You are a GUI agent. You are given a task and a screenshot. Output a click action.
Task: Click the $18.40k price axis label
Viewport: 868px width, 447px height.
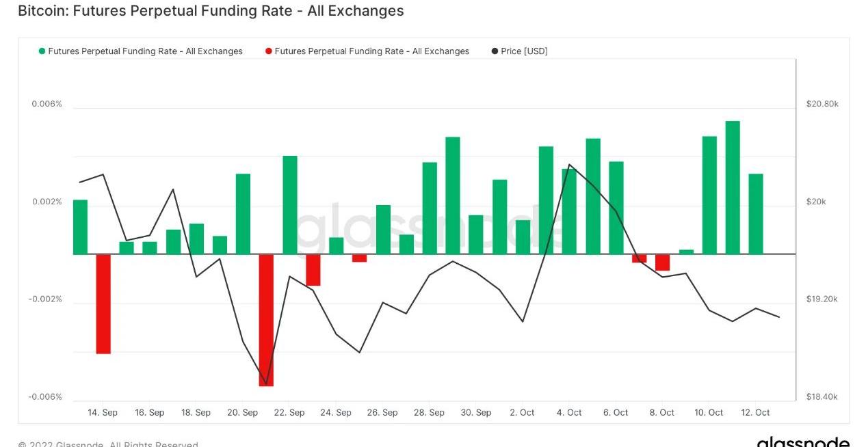coord(822,397)
